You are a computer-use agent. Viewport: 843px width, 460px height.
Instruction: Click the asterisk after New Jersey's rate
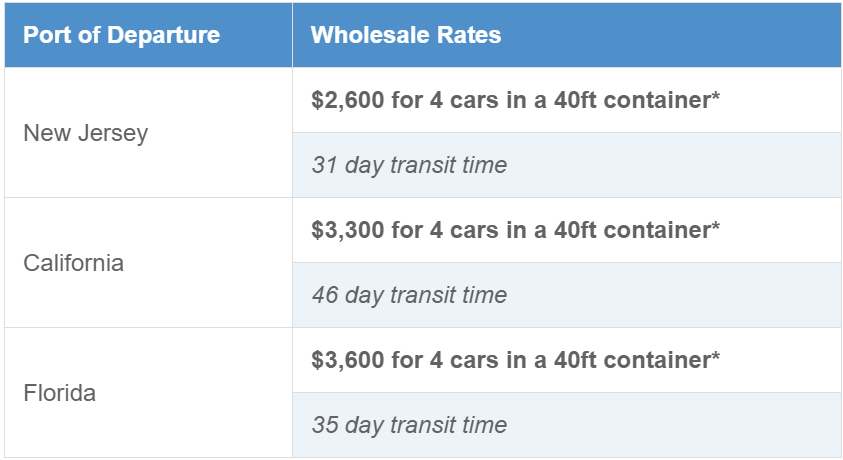click(715, 98)
